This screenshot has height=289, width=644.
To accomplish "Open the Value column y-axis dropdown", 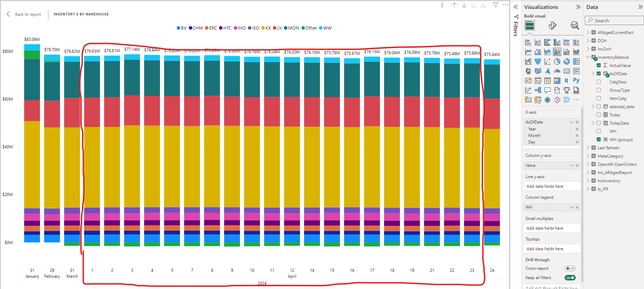I will pos(572,165).
